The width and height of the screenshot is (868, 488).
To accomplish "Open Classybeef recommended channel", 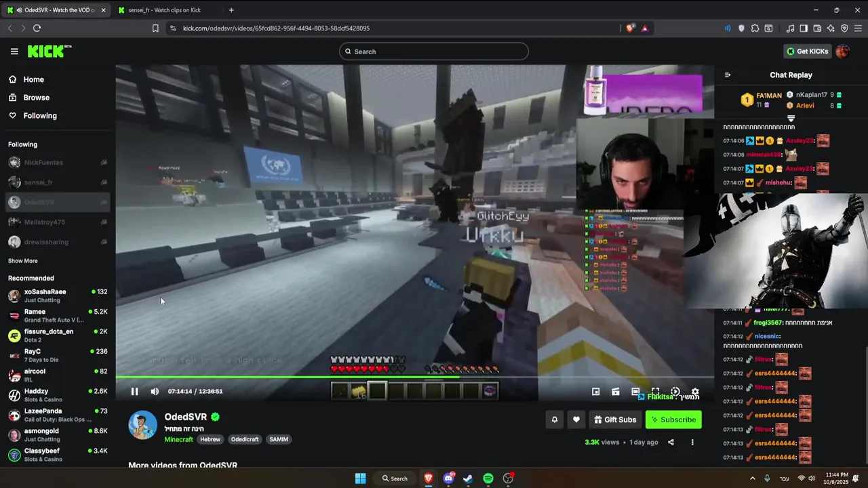I will [x=58, y=455].
